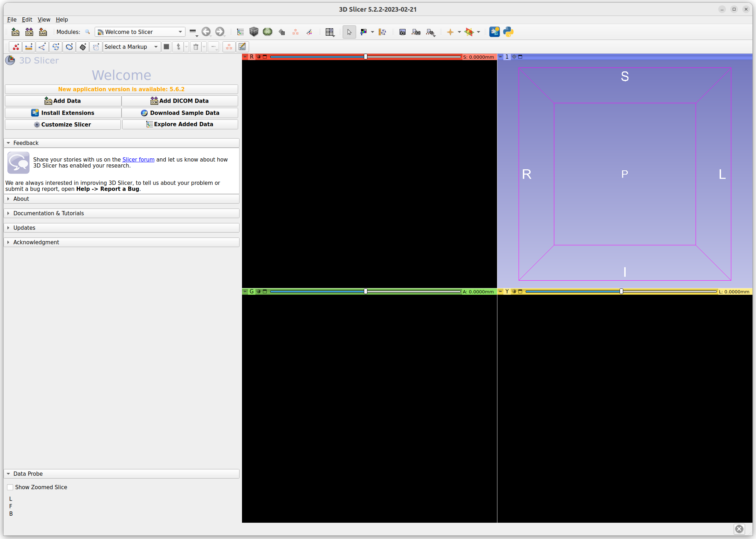The height and width of the screenshot is (539, 756).
Task: Click the Explore Added Data button
Action: [x=180, y=124]
